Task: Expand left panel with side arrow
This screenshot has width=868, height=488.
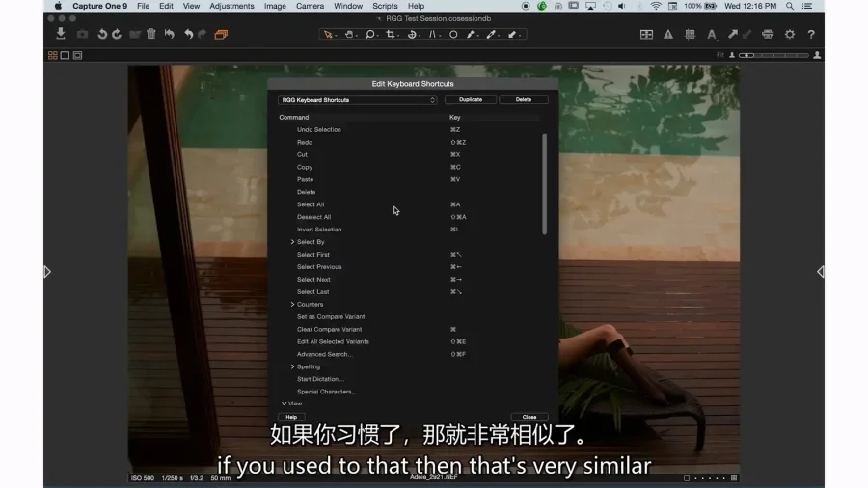Action: coord(47,272)
